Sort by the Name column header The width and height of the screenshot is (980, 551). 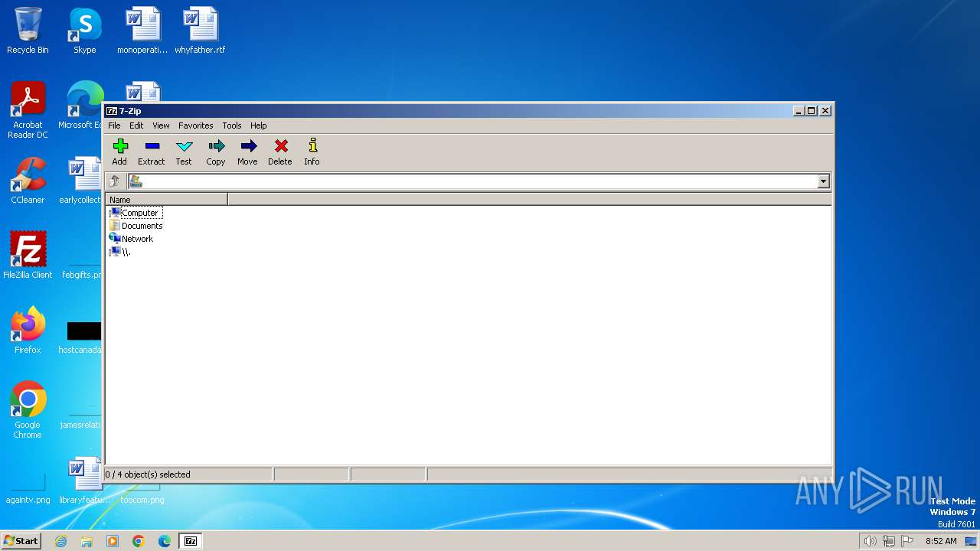[166, 200]
